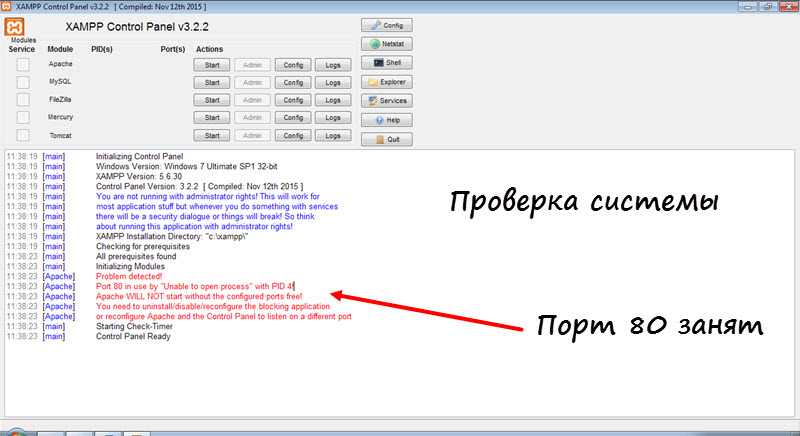Toggle Tomcat service checkbox
The image size is (800, 436).
(22, 135)
